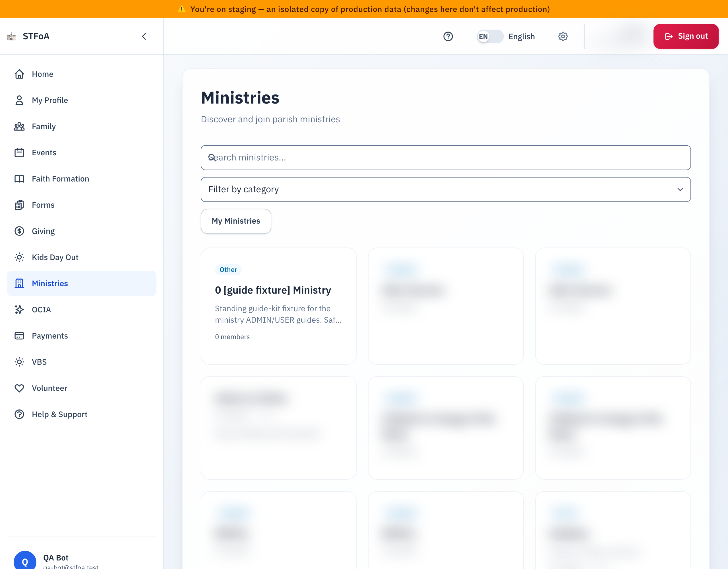This screenshot has width=728, height=569.
Task: Click the OCIA sparkles icon
Action: [x=19, y=310]
